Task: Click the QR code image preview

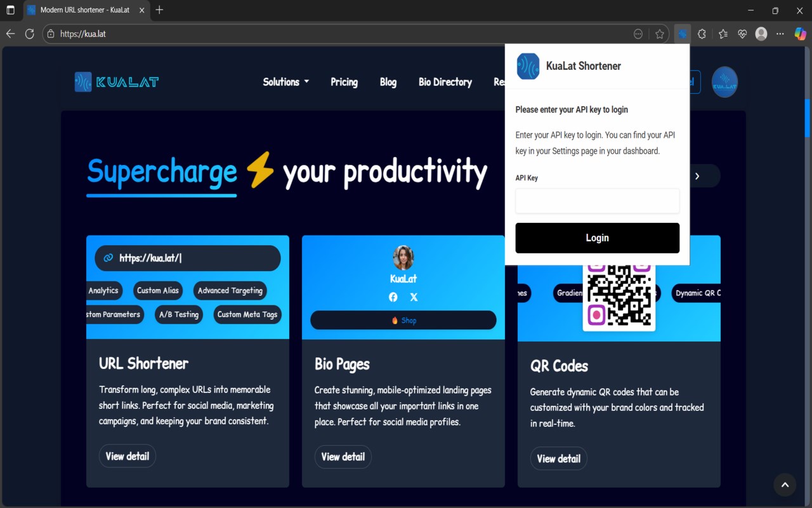Action: tap(619, 297)
